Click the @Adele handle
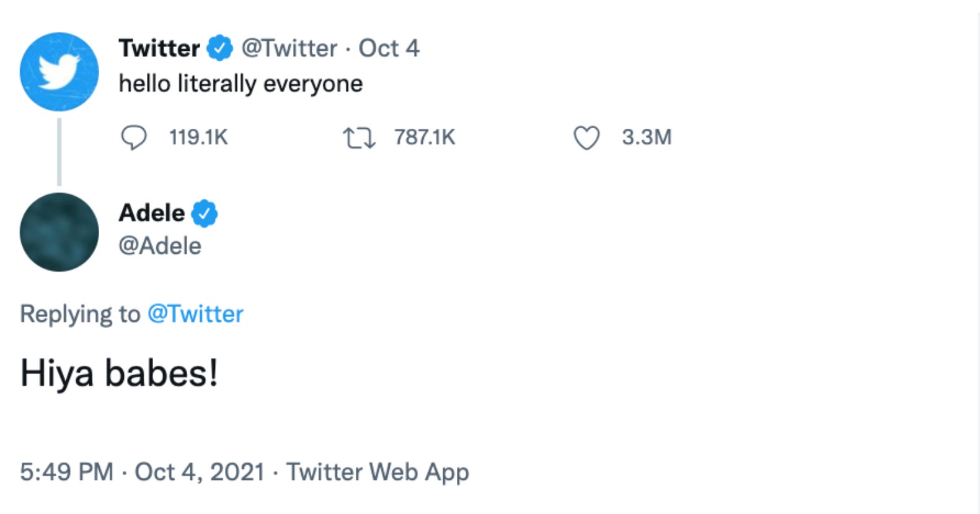 point(160,246)
